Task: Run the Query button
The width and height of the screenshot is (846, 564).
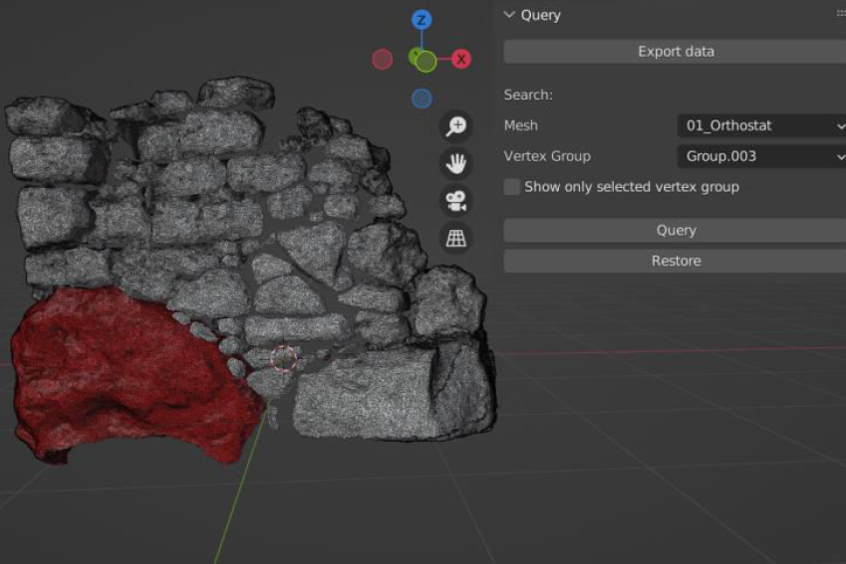Action: (676, 230)
